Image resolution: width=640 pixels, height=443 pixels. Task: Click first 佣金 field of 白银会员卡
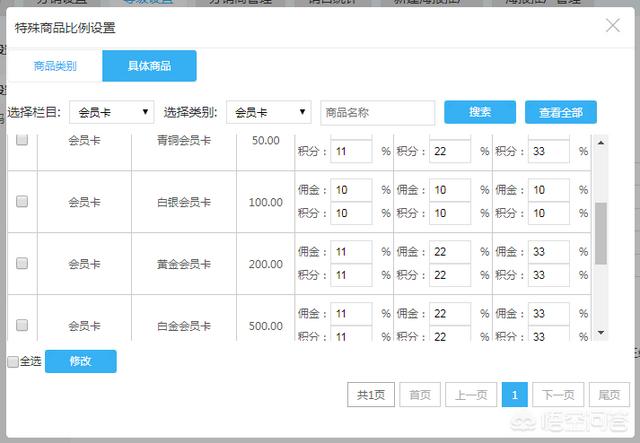(x=350, y=190)
